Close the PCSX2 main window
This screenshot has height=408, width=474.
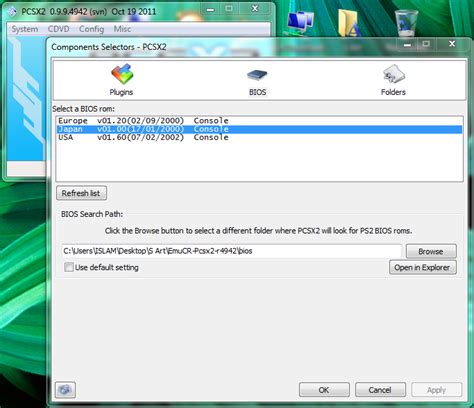(255, 9)
